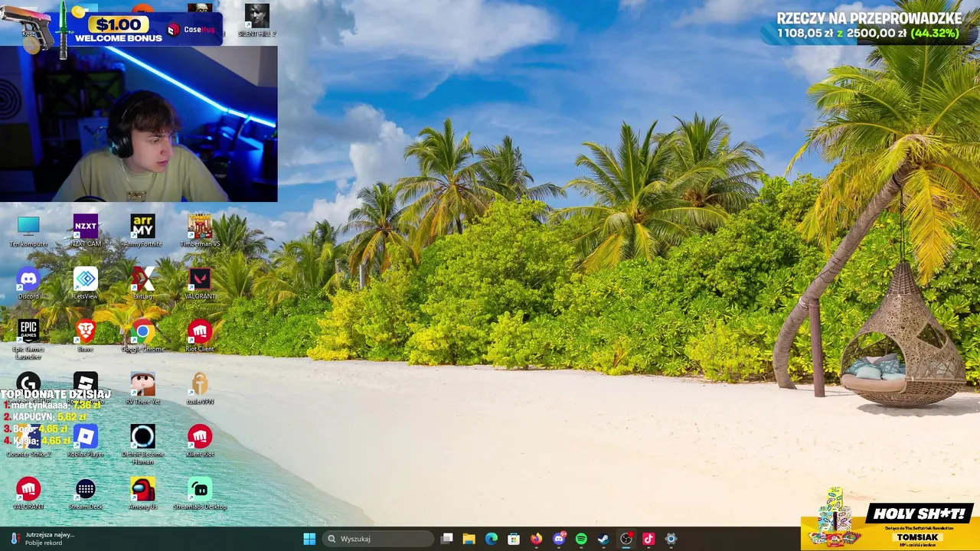Click donor entry 'martynkaaaa: 7,36 zł'
Image resolution: width=980 pixels, height=551 pixels.
pyautogui.click(x=52, y=405)
